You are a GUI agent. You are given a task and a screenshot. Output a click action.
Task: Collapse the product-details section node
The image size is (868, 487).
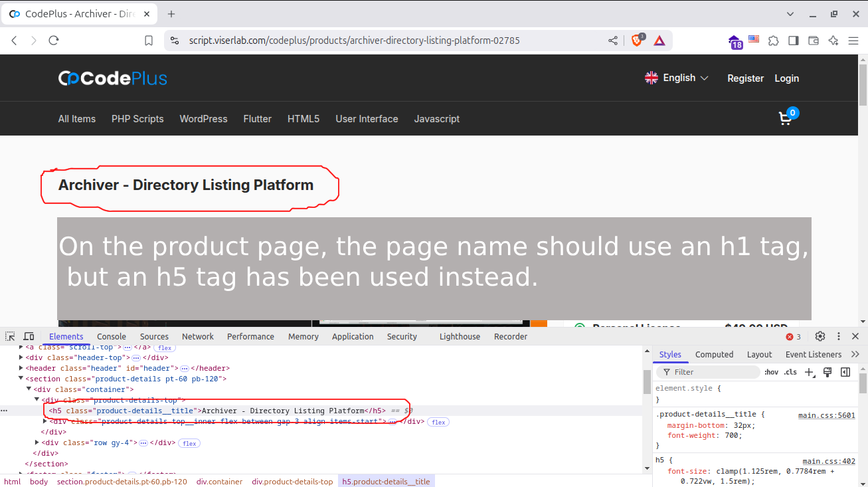[21, 379]
